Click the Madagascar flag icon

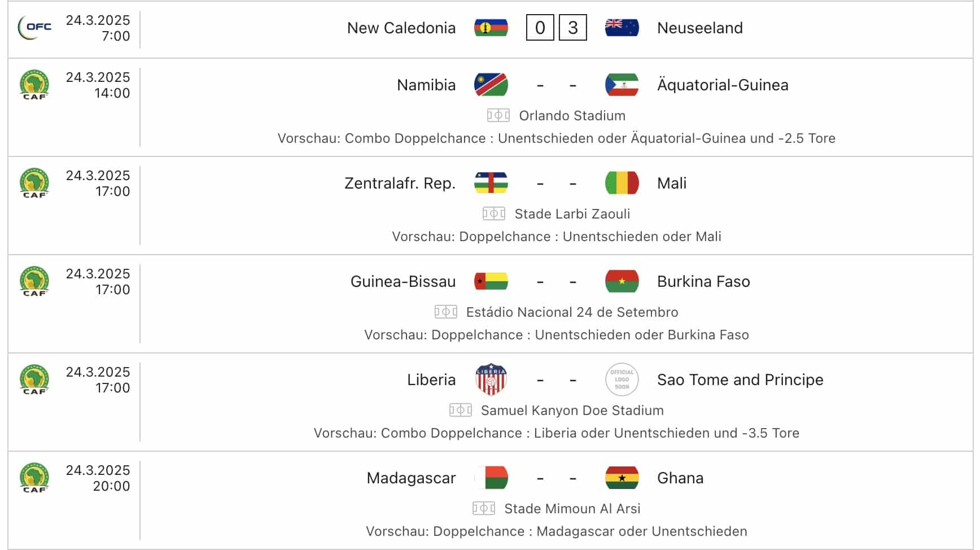[x=491, y=478]
